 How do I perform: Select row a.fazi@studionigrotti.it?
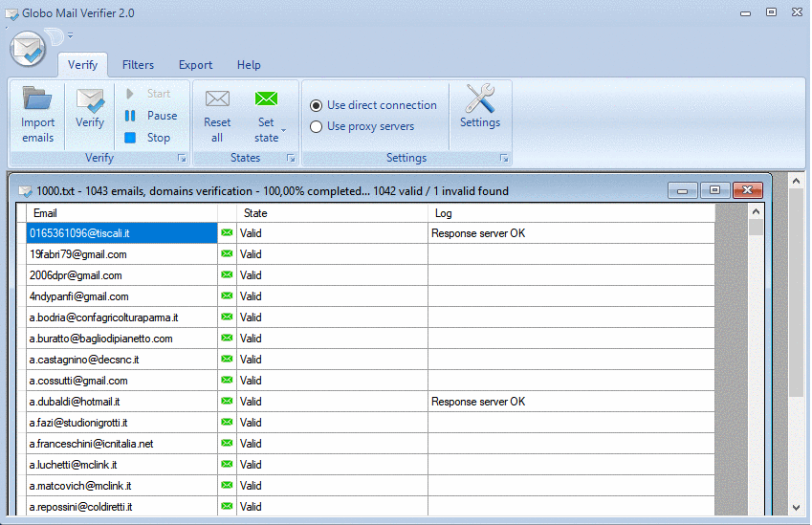[121, 423]
